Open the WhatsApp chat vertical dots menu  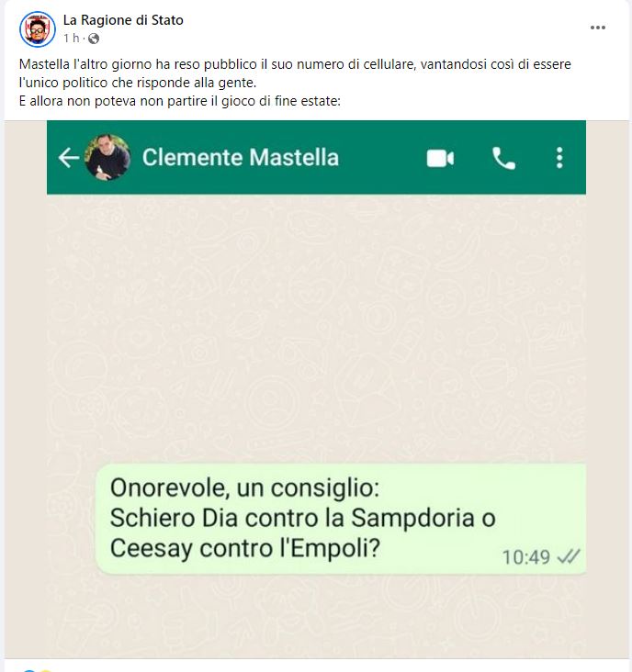559,158
